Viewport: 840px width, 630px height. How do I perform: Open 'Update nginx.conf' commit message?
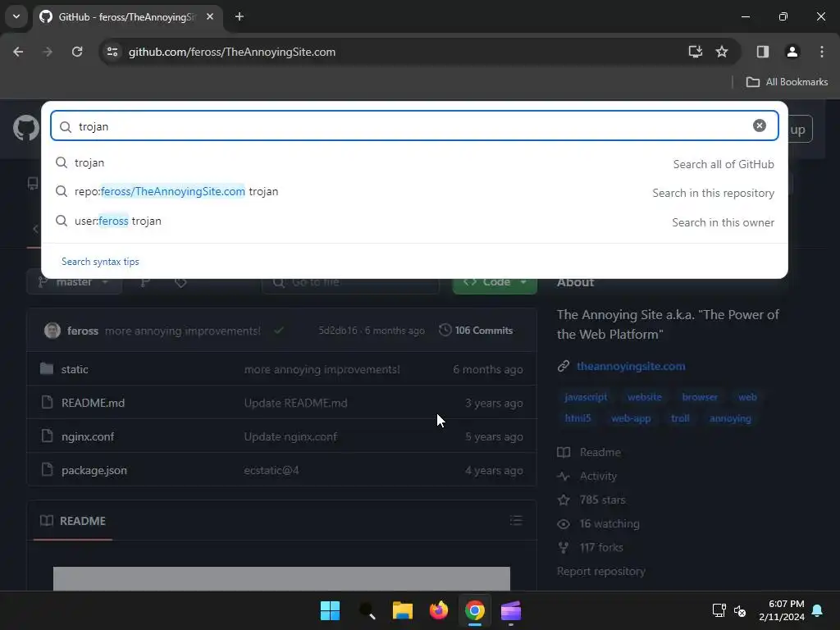tap(290, 436)
